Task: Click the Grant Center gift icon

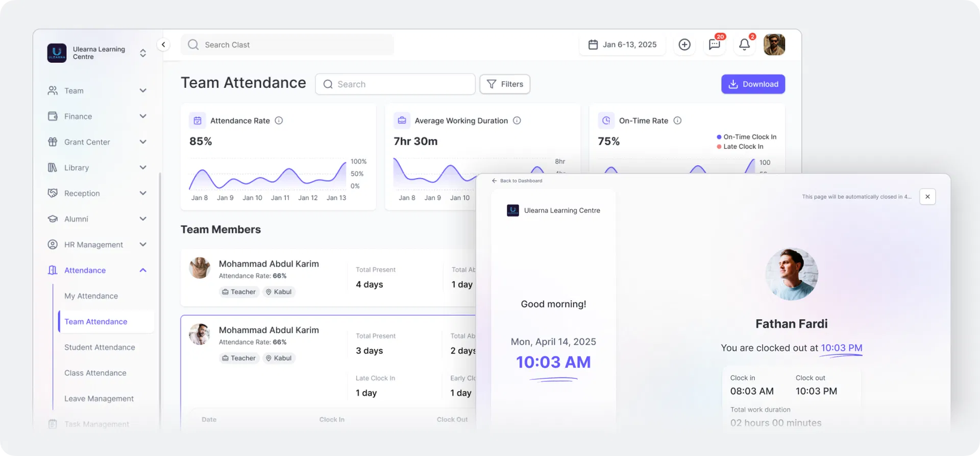Action: tap(53, 142)
